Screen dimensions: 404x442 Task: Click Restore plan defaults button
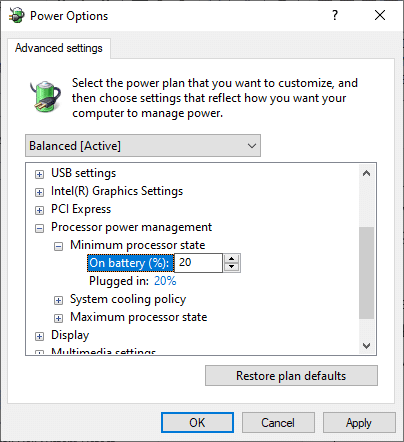pyautogui.click(x=291, y=376)
